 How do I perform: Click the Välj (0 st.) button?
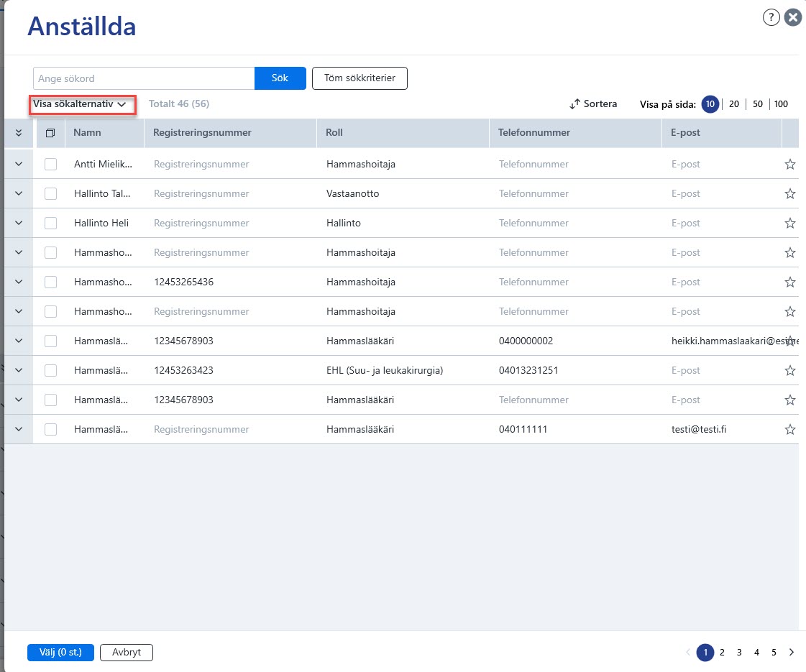[x=60, y=653]
